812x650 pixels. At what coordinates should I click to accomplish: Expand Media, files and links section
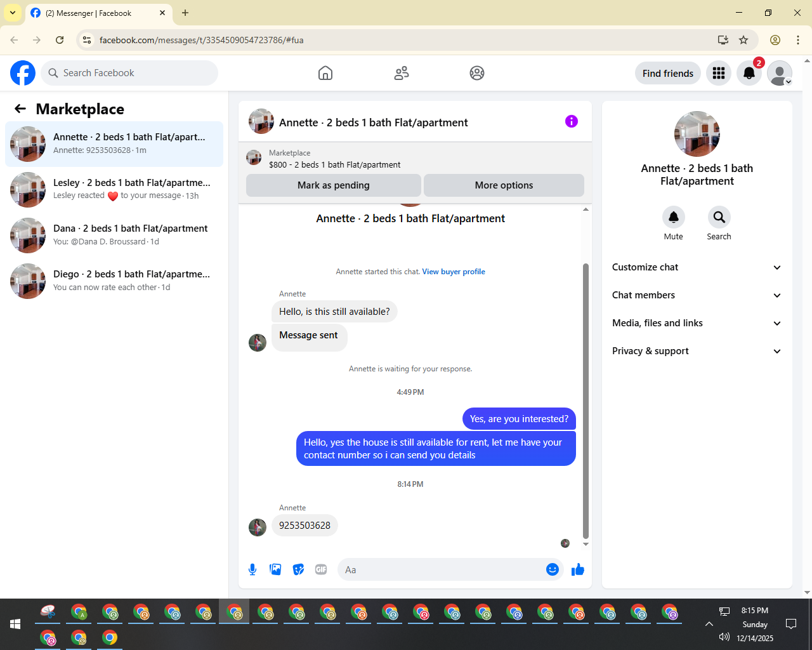pyautogui.click(x=697, y=323)
